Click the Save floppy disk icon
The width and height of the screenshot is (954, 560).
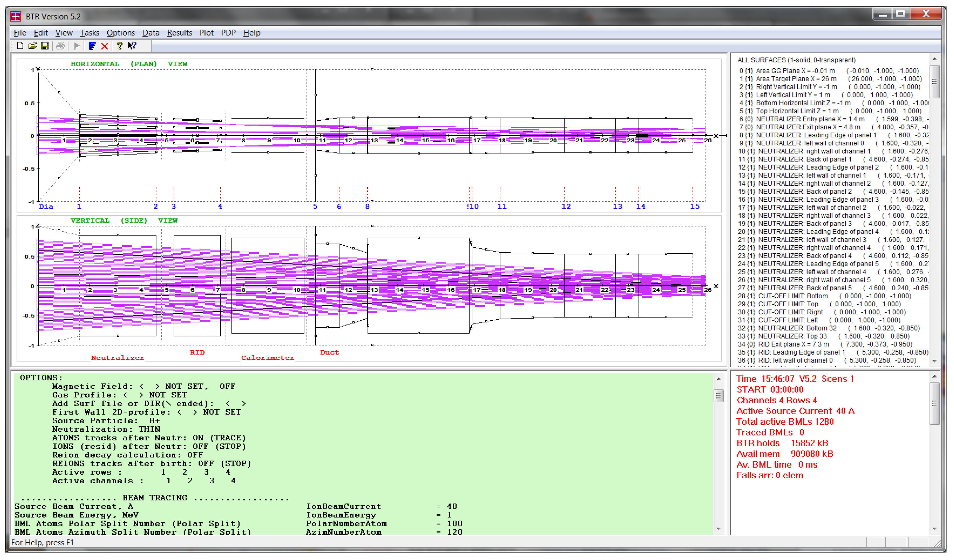pos(45,46)
